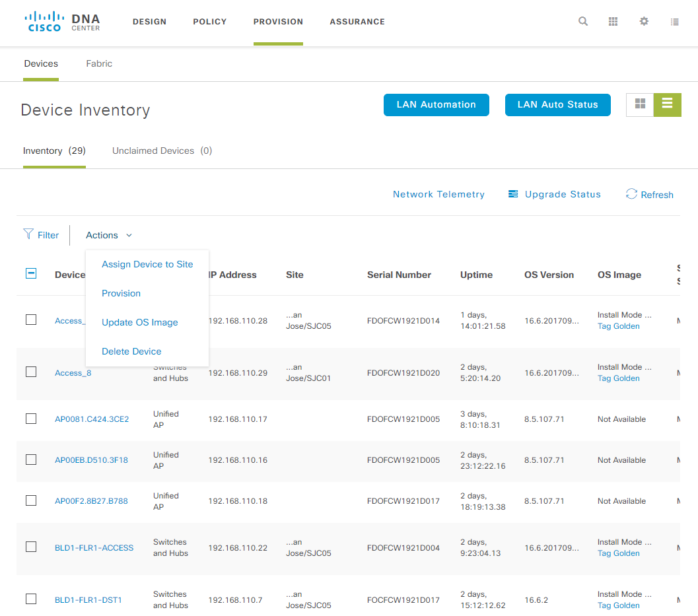Sort by the IP Address column

point(233,275)
